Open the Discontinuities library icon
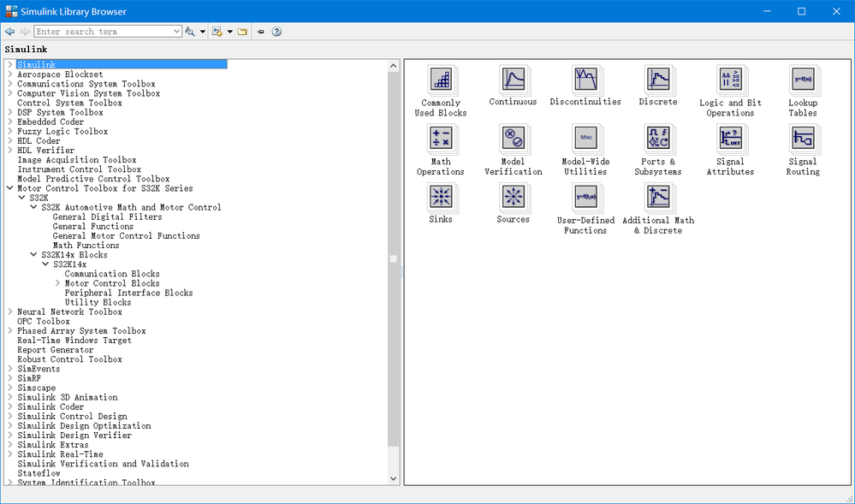The width and height of the screenshot is (855, 504). (x=585, y=80)
